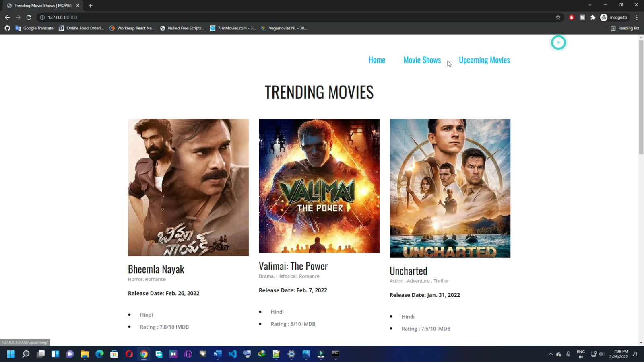Image resolution: width=644 pixels, height=362 pixels.
Task: Click 'Release Date: Jan. 31, 2022' text
Action: [425, 295]
